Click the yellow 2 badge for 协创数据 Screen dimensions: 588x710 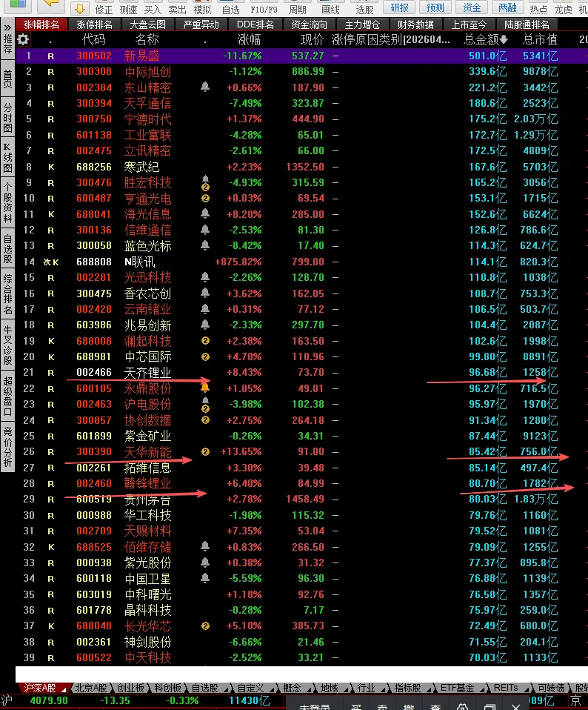coord(205,420)
